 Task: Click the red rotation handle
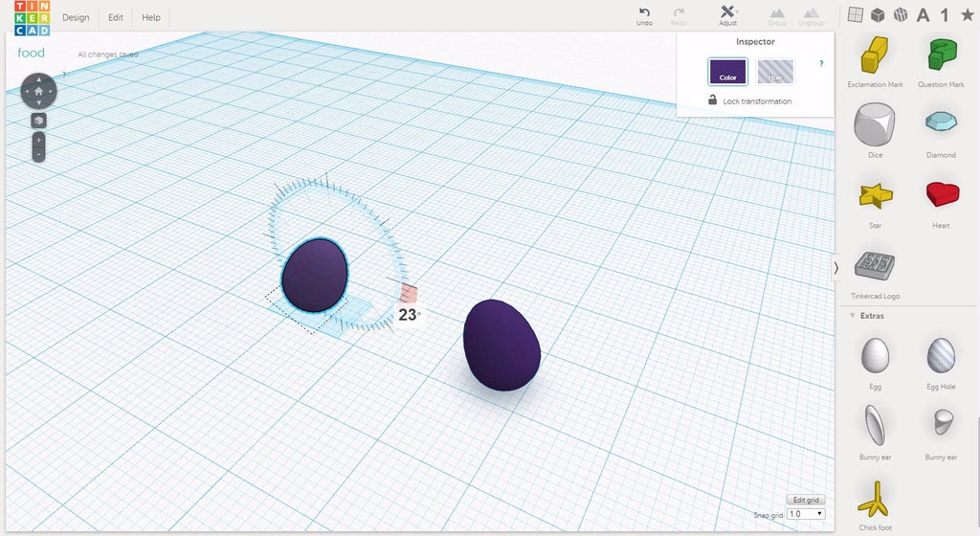pyautogui.click(x=409, y=293)
